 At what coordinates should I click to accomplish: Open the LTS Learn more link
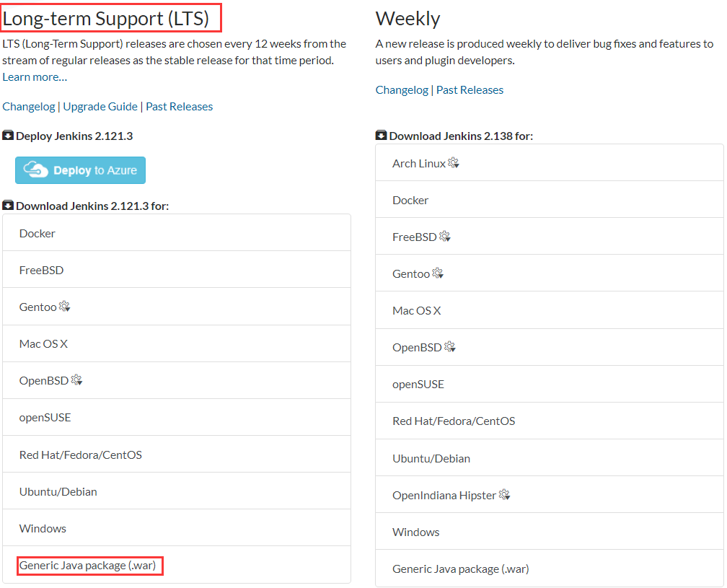coord(35,77)
